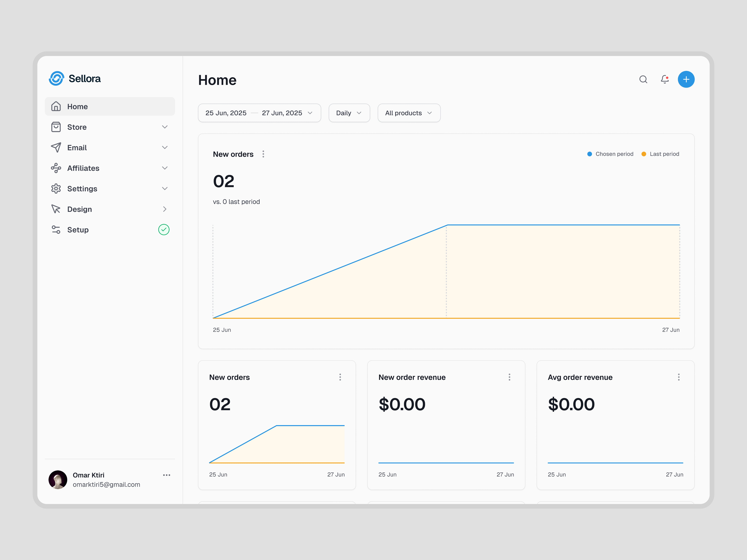Click the green checkmark next to Setup

coord(164,229)
